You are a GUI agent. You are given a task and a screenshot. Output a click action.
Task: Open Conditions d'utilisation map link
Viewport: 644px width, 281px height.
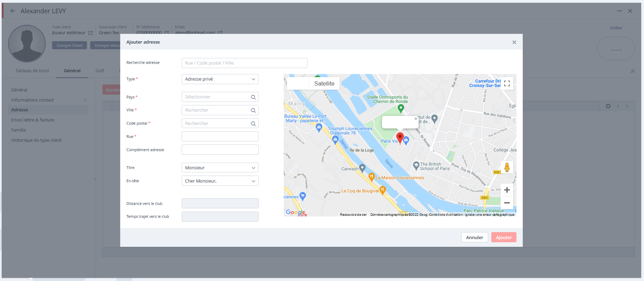point(446,215)
